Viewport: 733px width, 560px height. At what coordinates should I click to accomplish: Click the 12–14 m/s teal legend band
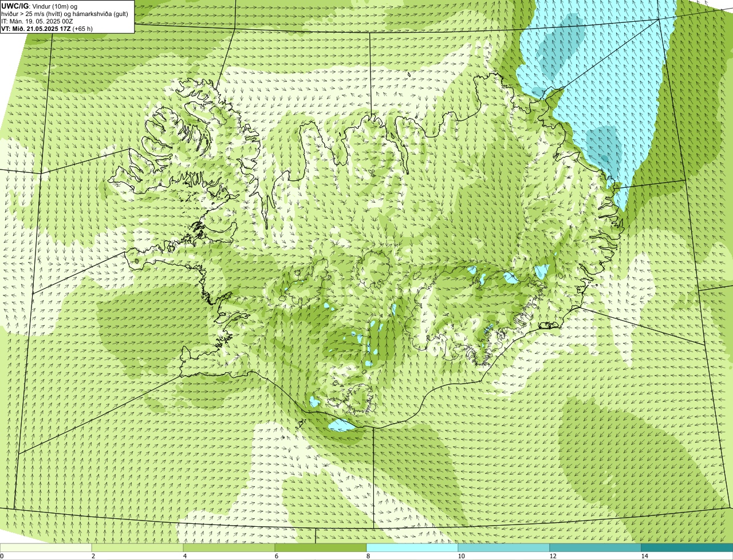coord(596,547)
